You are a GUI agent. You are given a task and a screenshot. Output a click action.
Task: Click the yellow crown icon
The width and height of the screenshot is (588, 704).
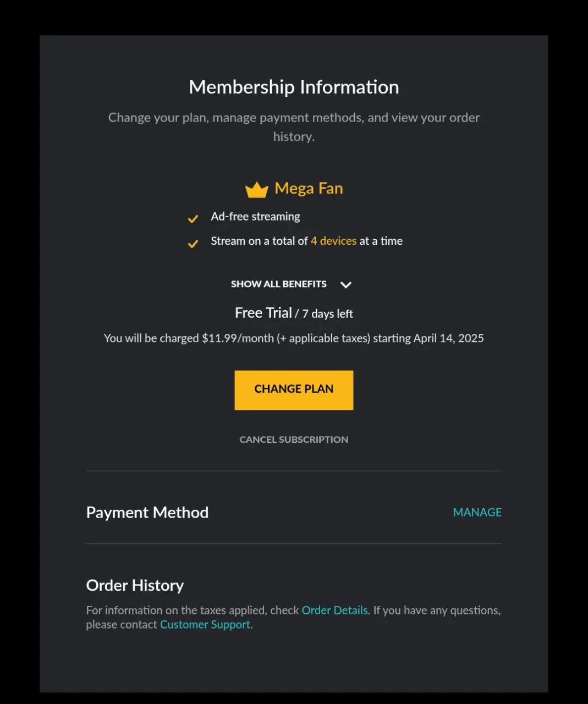point(256,190)
